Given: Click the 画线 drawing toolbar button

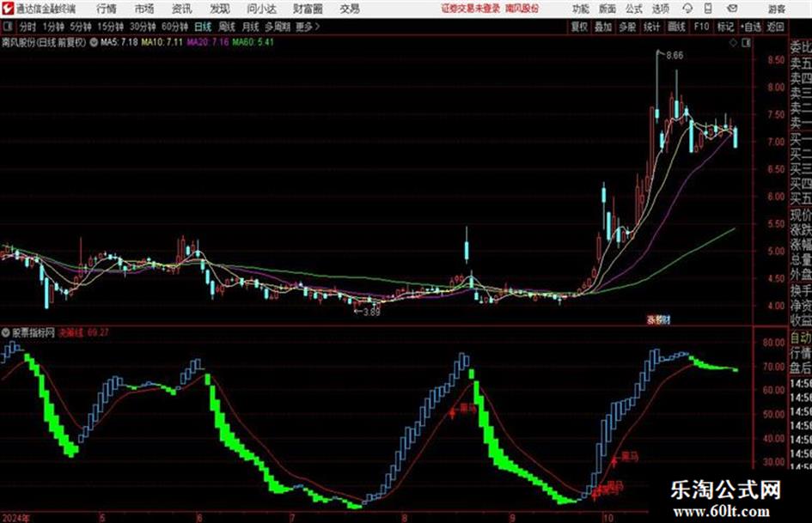Looking at the screenshot, I should pyautogui.click(x=676, y=27).
